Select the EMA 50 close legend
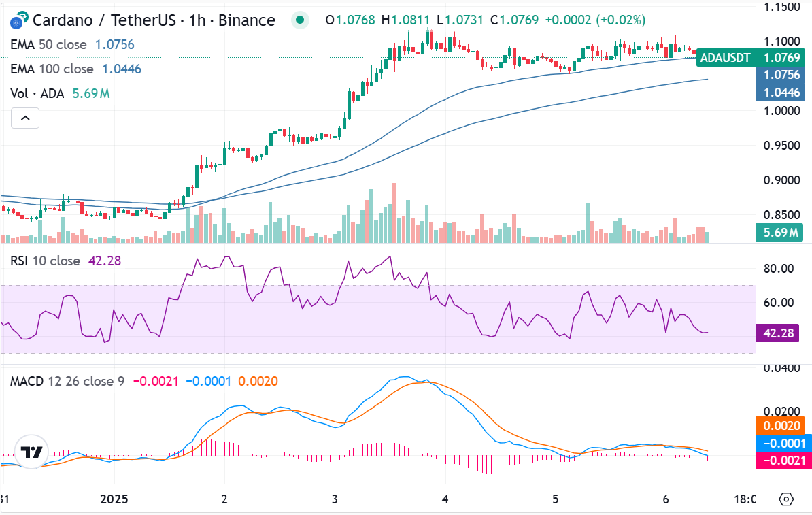This screenshot has width=812, height=515. (x=48, y=44)
